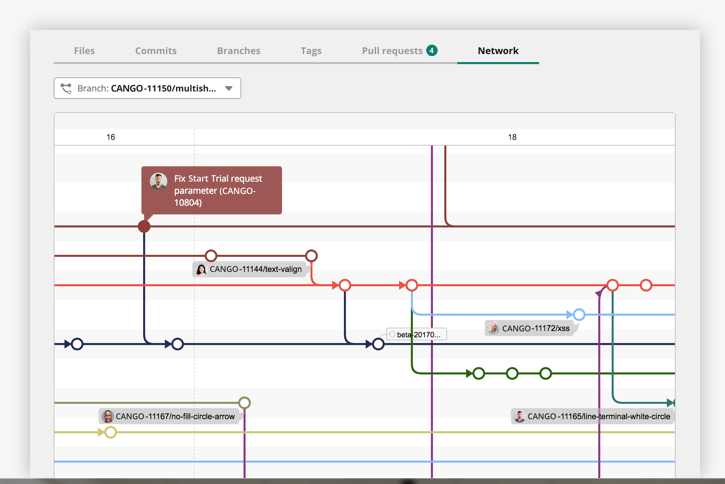
Task: Click the yellow commit node
Action: [x=111, y=432]
